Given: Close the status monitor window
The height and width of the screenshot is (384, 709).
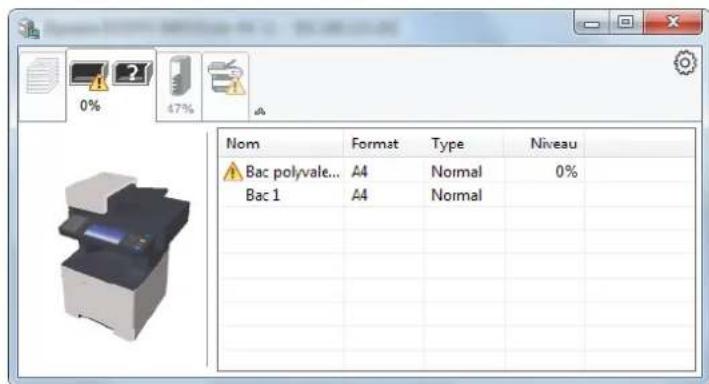Looking at the screenshot, I should point(673,23).
